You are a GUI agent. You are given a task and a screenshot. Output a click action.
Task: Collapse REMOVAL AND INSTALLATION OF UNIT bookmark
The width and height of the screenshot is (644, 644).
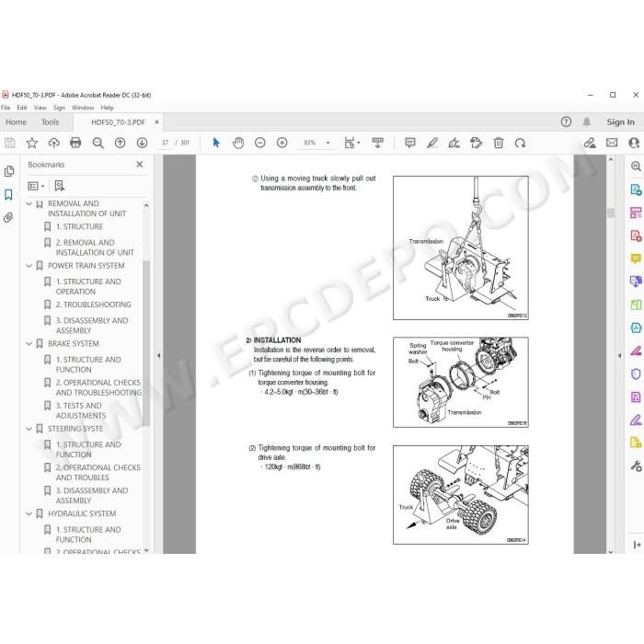29,204
